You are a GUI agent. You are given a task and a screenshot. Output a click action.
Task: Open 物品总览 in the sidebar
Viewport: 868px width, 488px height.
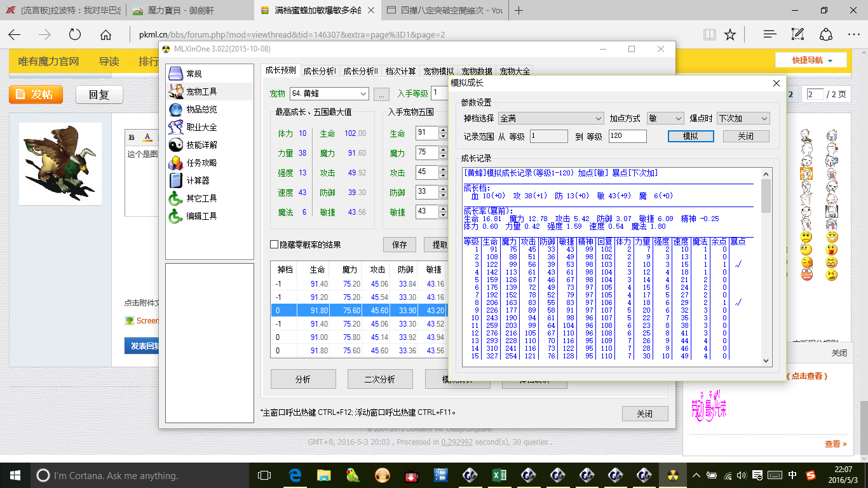[x=176, y=109]
